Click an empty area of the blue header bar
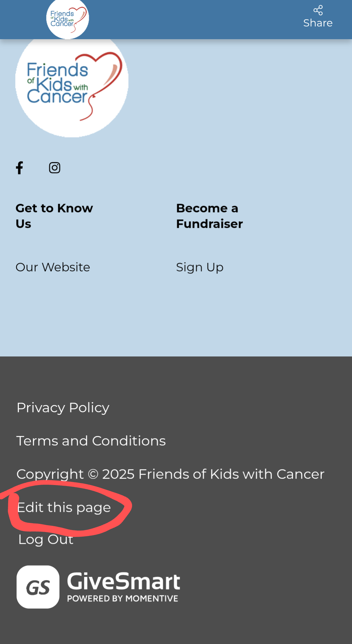352x644 pixels. [196, 20]
